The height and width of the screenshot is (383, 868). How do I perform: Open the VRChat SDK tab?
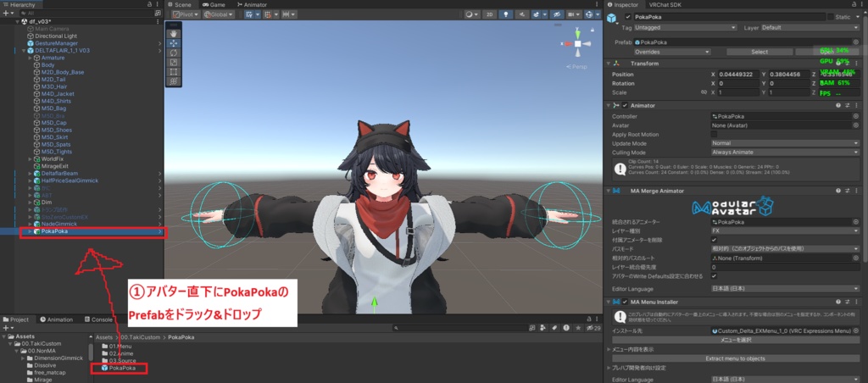pos(665,4)
